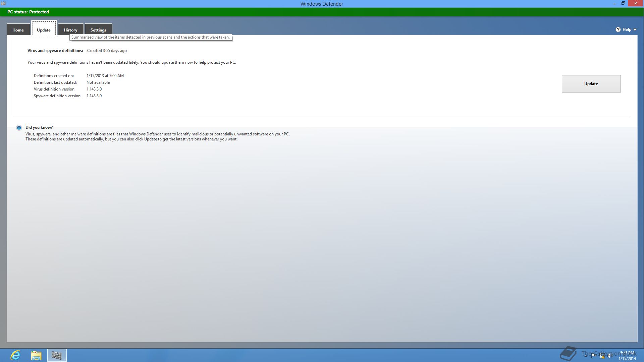The height and width of the screenshot is (362, 644).
Task: Expand the Help dropdown arrow
Action: tap(635, 30)
